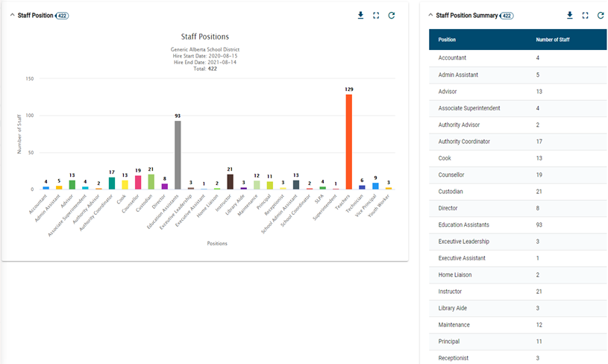Screen dimensions: 608x364
Task: Refresh the Staff Position chart
Action: click(x=392, y=15)
